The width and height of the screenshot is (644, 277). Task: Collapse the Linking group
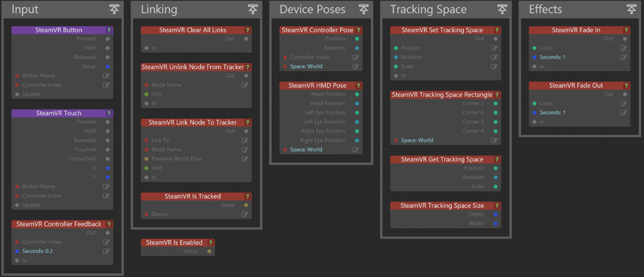pyautogui.click(x=252, y=9)
